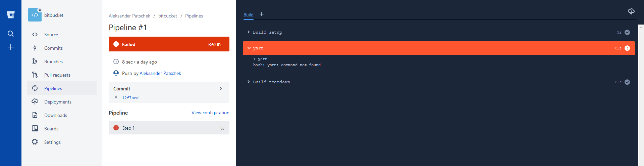This screenshot has height=166, width=644.
Task: Go to Pull requests in sidebar
Action: (x=57, y=75)
